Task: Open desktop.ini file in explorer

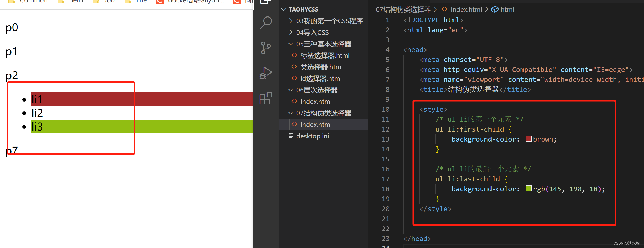Action: (313, 136)
